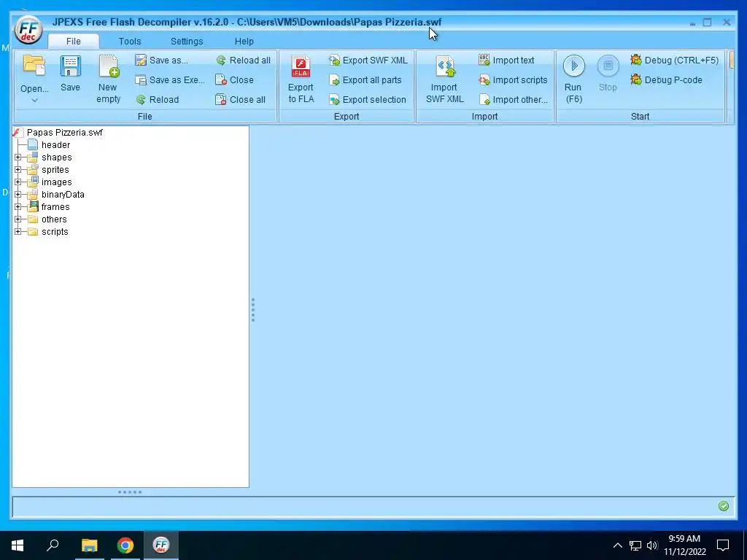The image size is (747, 560).
Task: Start Debug P-code
Action: [666, 80]
